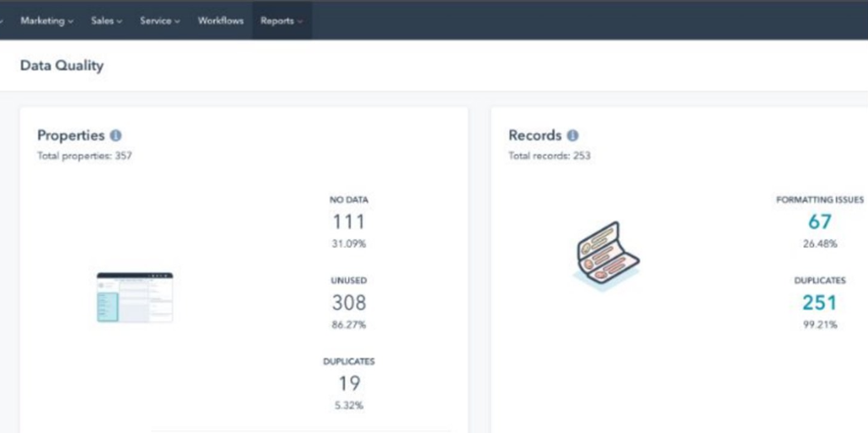Viewport: 868px width, 433px height.
Task: Select the No Data count 111
Action: pyautogui.click(x=349, y=222)
